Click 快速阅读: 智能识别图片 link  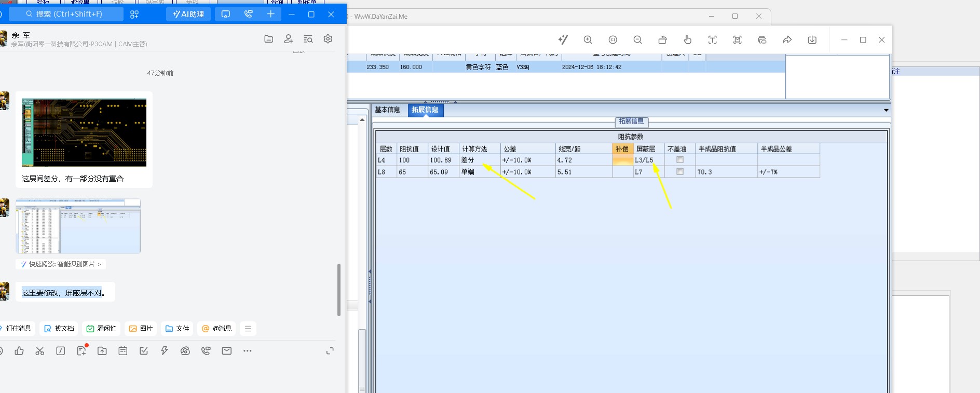(61, 264)
